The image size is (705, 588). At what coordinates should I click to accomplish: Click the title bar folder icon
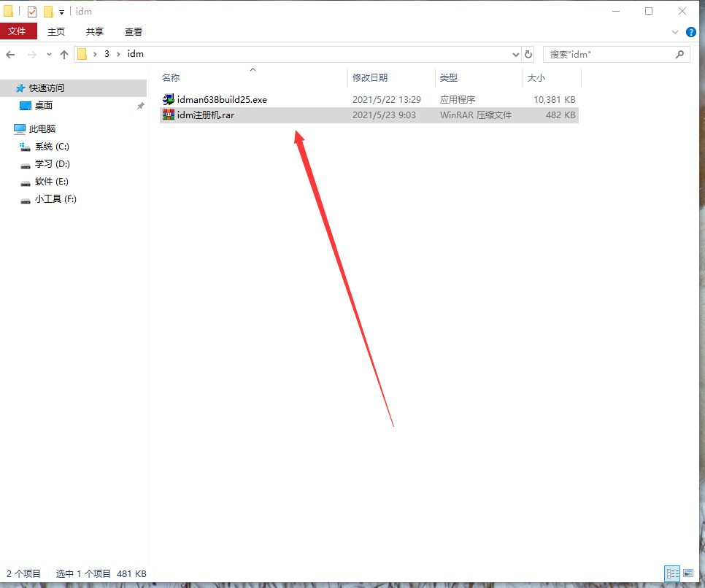(x=8, y=11)
